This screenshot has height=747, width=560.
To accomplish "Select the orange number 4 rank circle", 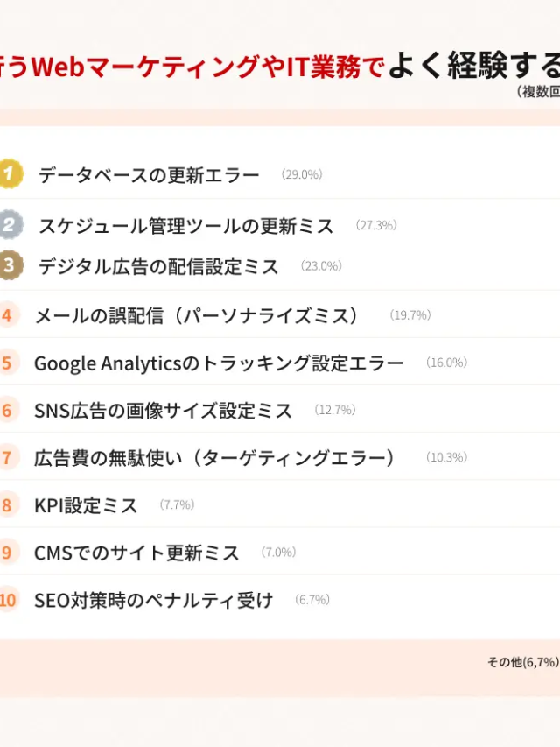I will tap(6, 315).
